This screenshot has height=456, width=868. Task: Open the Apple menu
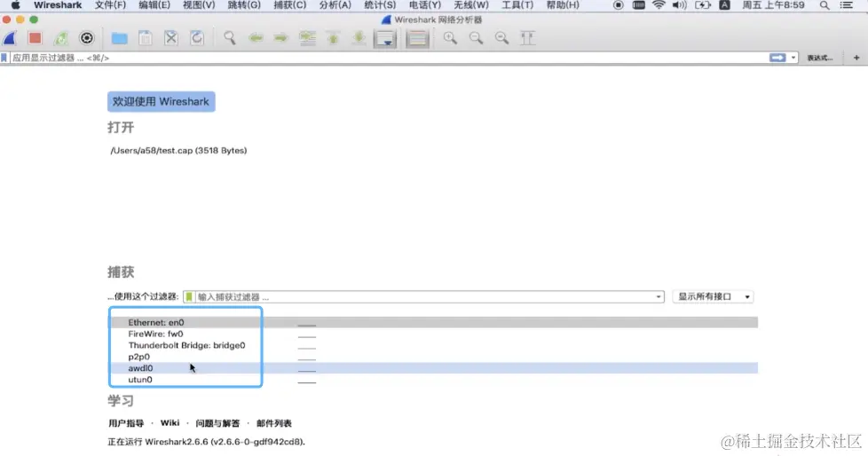15,5
